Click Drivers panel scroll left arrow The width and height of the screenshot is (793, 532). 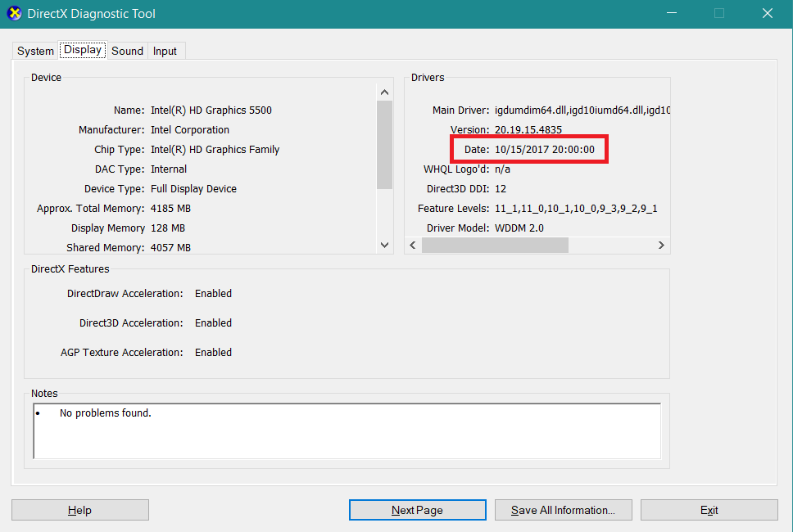point(413,245)
